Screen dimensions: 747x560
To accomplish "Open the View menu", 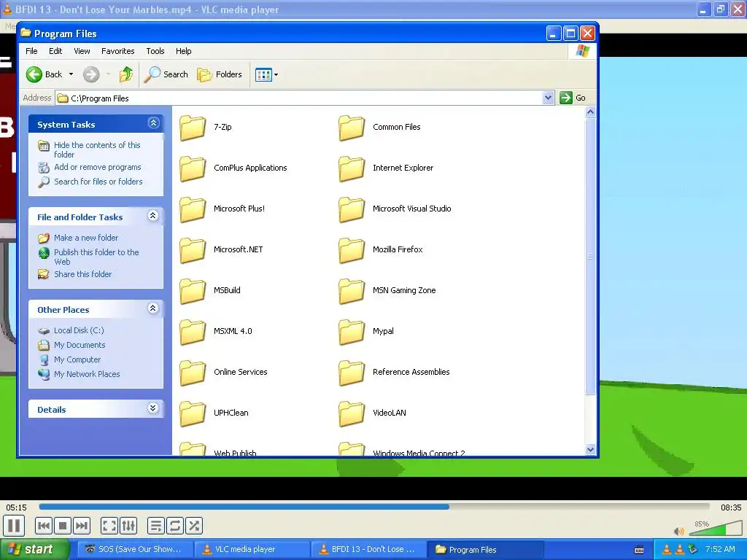I will 82,51.
